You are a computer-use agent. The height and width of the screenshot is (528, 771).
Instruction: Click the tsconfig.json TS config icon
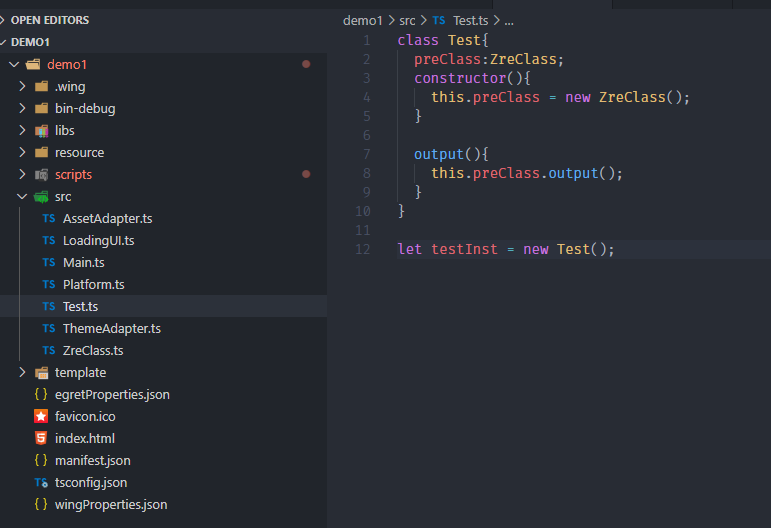[41, 483]
